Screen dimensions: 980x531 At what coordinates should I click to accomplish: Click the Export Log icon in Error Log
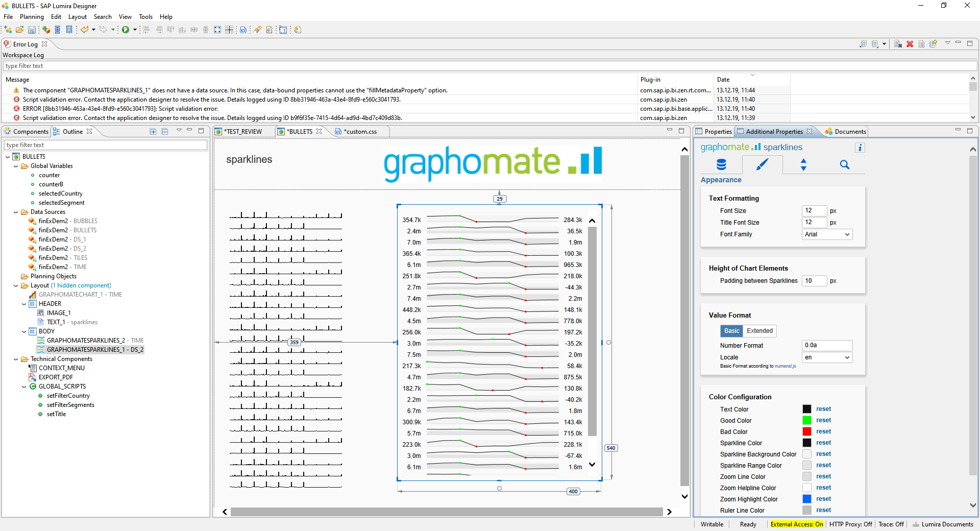pyautogui.click(x=863, y=44)
